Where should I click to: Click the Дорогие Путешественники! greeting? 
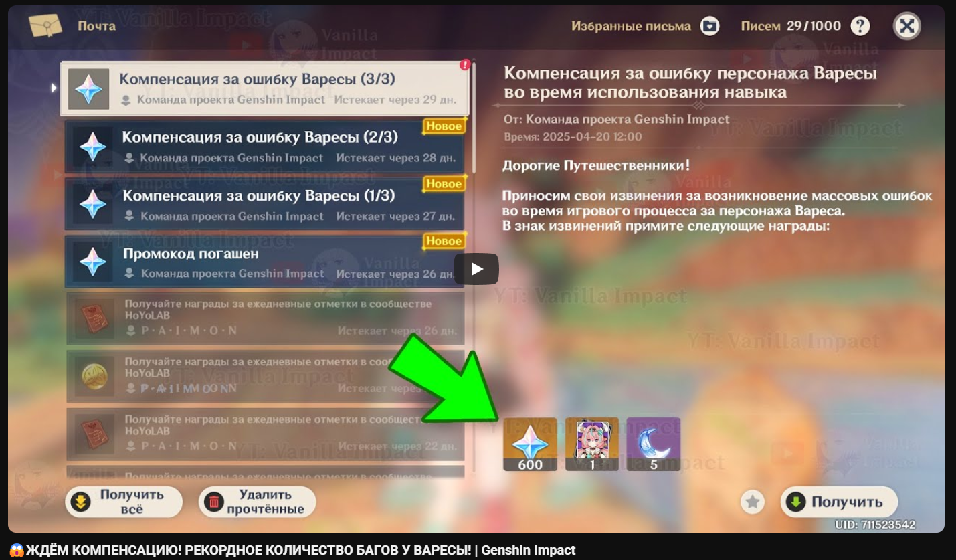(596, 165)
